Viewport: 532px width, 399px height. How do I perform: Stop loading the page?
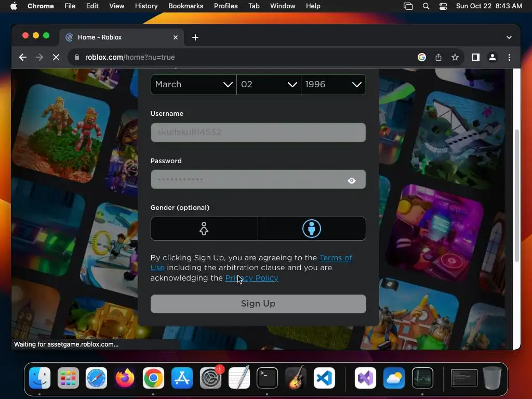tap(56, 57)
